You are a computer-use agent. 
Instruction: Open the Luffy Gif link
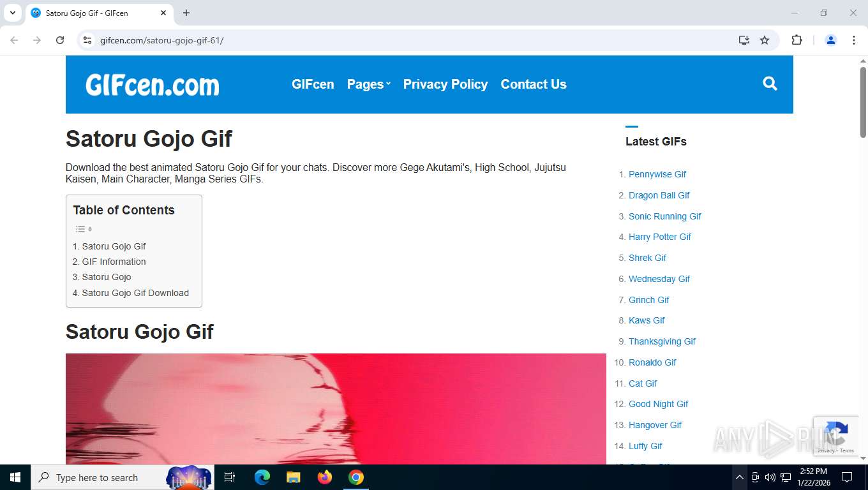pos(645,446)
